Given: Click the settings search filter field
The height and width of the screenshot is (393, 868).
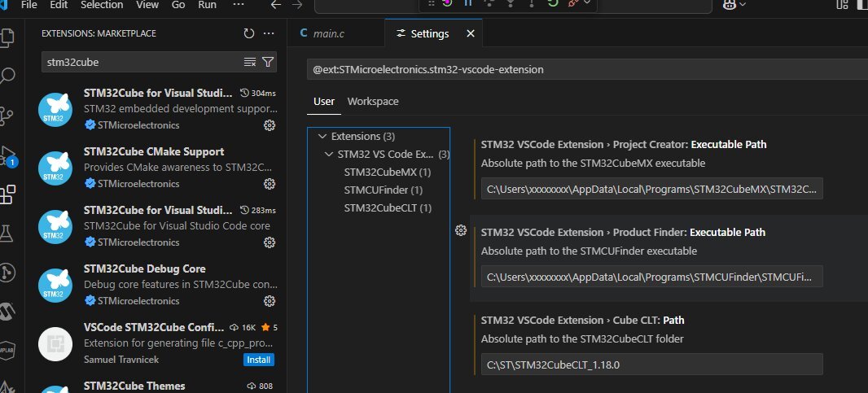Looking at the screenshot, I should coord(587,70).
